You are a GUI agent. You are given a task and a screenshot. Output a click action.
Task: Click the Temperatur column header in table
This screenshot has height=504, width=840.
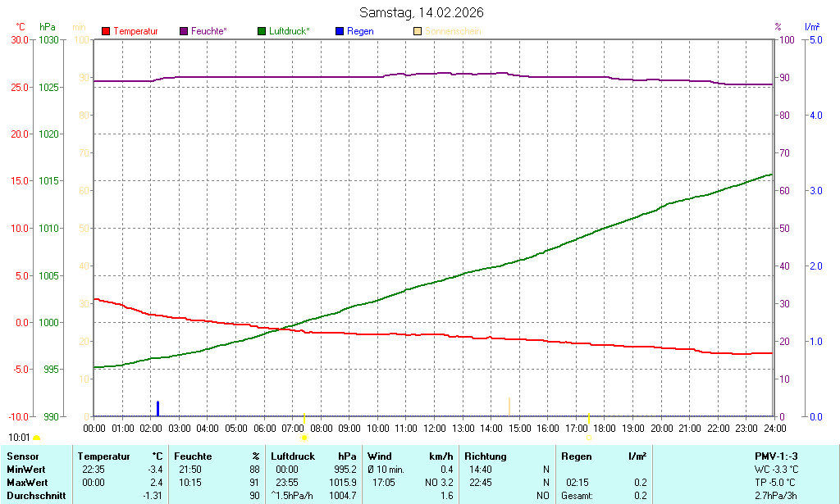104,456
